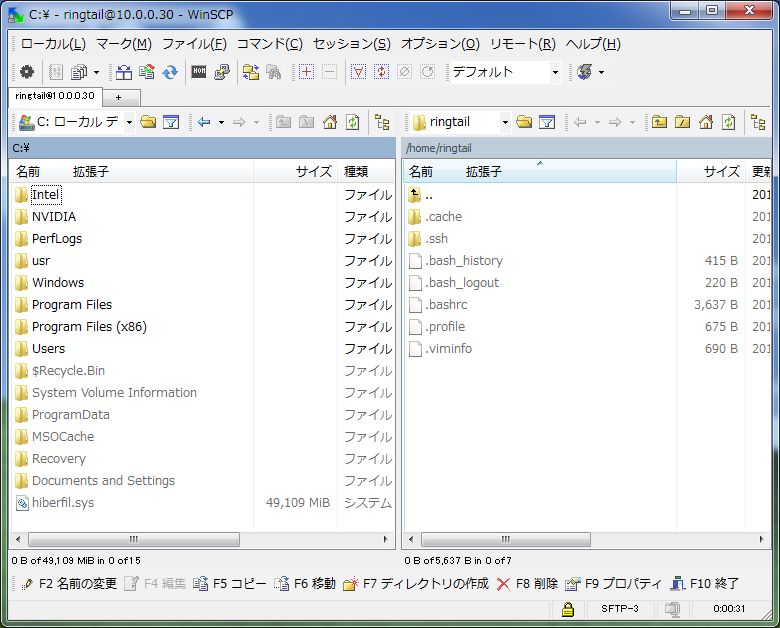Open the console terminal icon
This screenshot has width=780, height=628.
pyautogui.click(x=199, y=72)
